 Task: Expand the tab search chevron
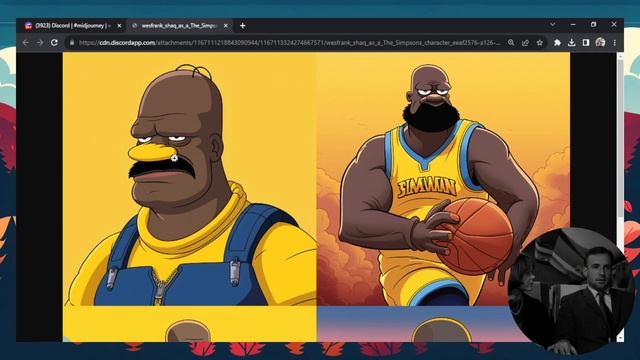552,24
